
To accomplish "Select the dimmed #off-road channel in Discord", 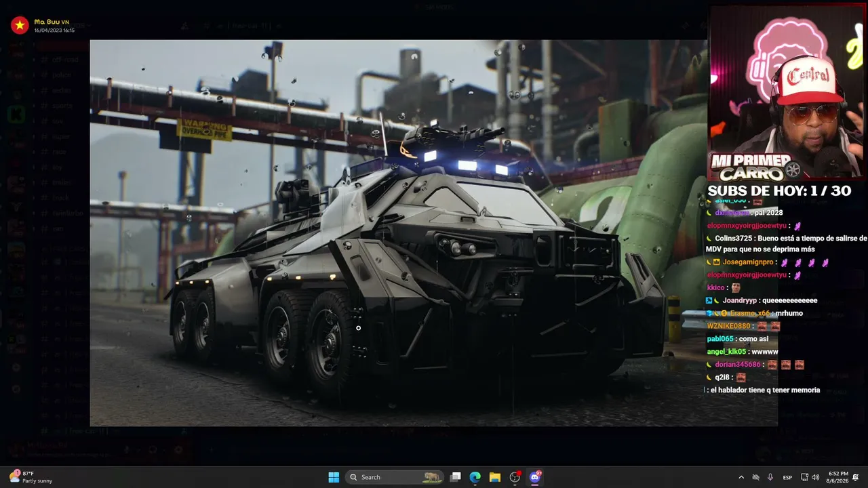I will click(x=66, y=60).
